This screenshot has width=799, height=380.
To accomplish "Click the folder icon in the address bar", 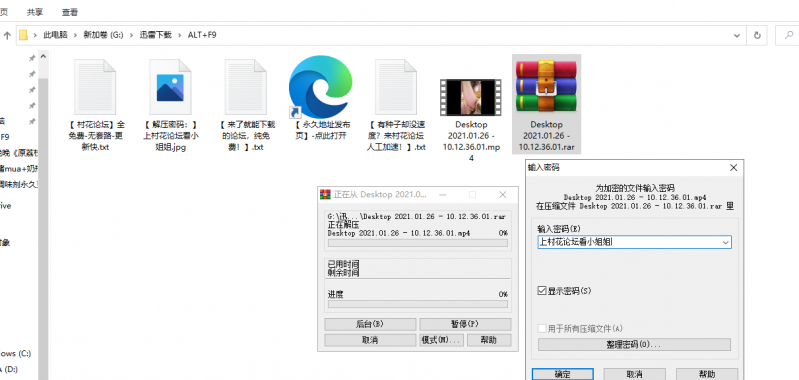I will point(23,35).
